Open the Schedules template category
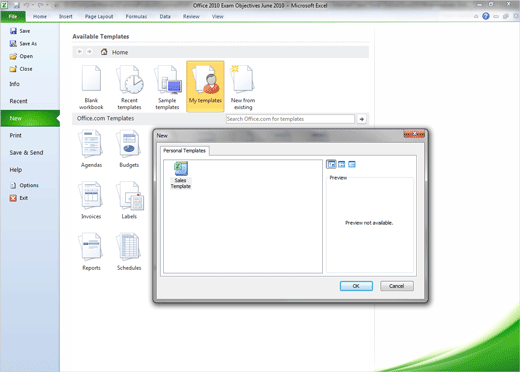 click(129, 252)
